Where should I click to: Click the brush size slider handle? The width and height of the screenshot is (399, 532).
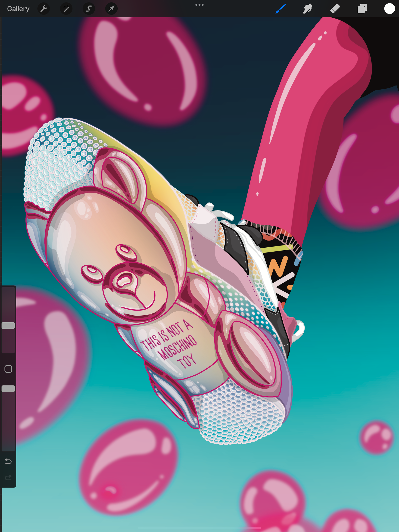coord(8,325)
